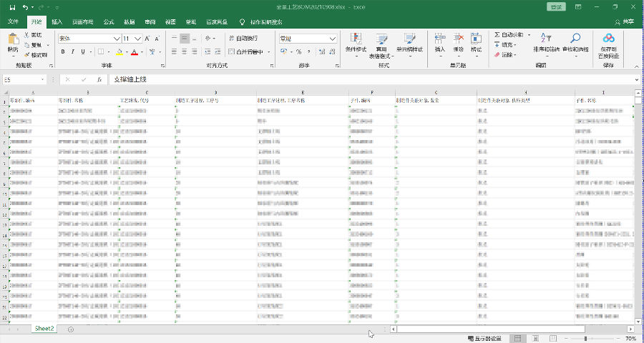The height and width of the screenshot is (343, 644).
Task: Open the File (文件) menu
Action: [x=12, y=22]
